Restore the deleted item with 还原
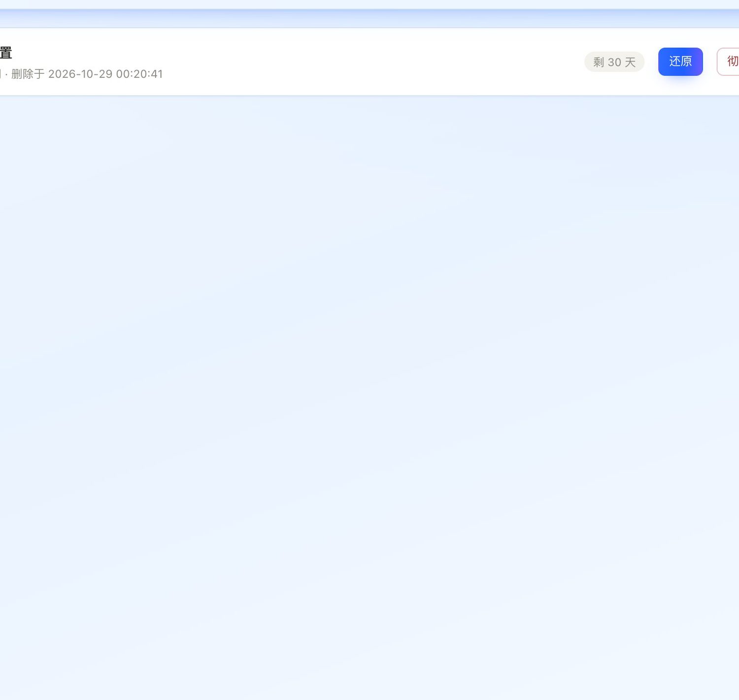The height and width of the screenshot is (700, 739). (680, 62)
